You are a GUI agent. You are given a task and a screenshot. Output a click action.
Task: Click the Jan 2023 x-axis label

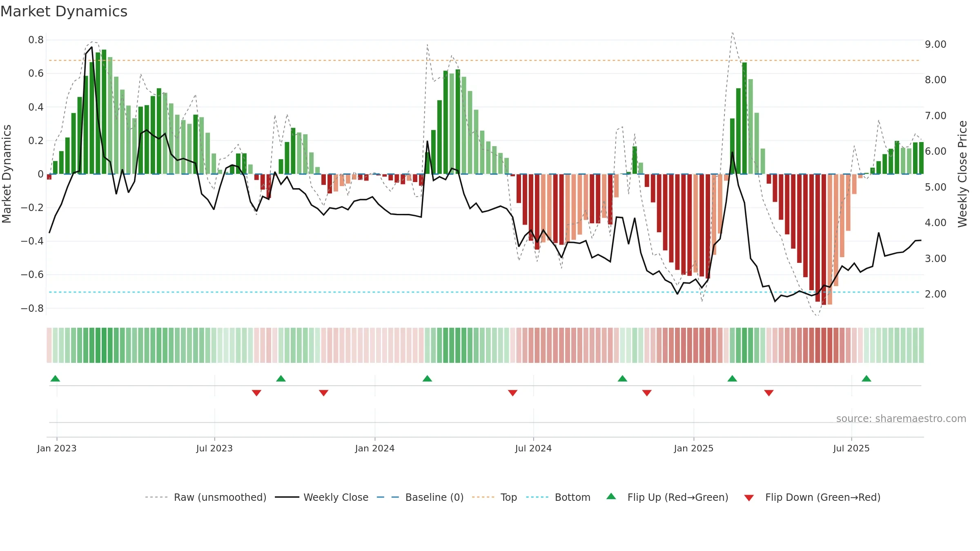point(57,448)
